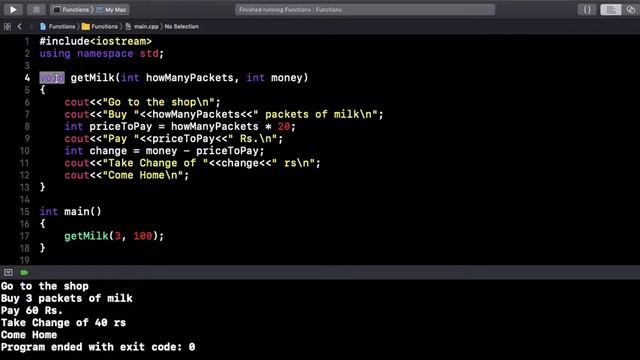Stop the running program with the stop button
The width and height of the screenshot is (640, 360).
coord(36,9)
